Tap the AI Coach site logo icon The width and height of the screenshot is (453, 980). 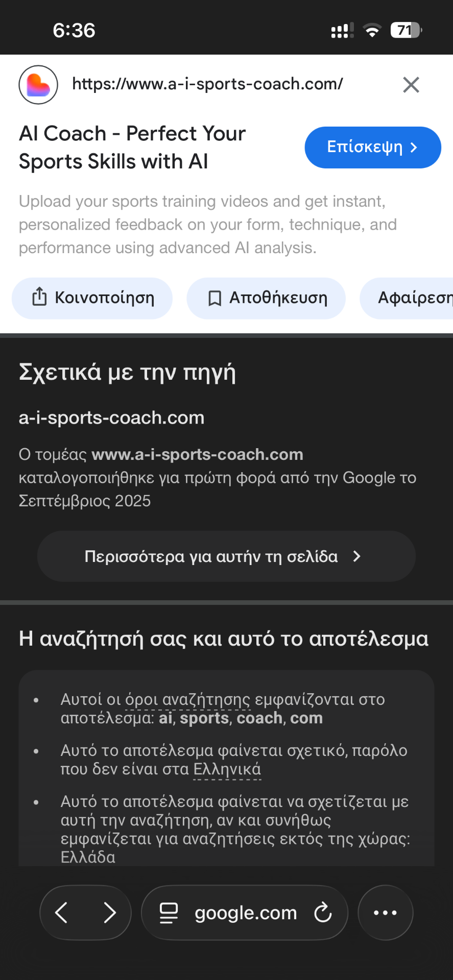click(38, 85)
